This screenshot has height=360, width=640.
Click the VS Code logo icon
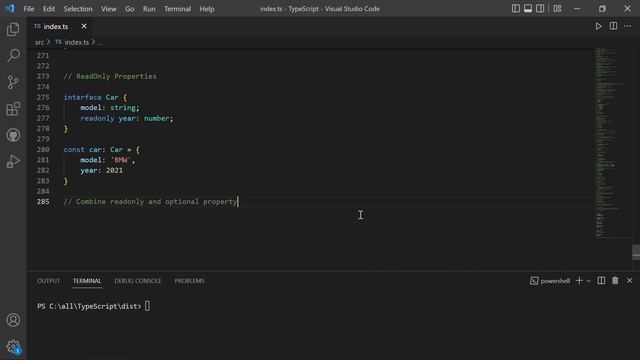pyautogui.click(x=10, y=8)
